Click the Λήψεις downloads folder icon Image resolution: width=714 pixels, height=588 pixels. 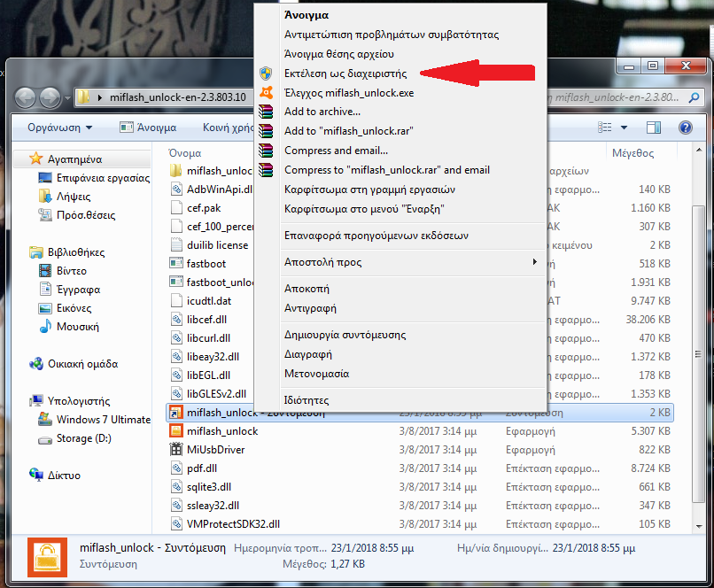pos(45,197)
